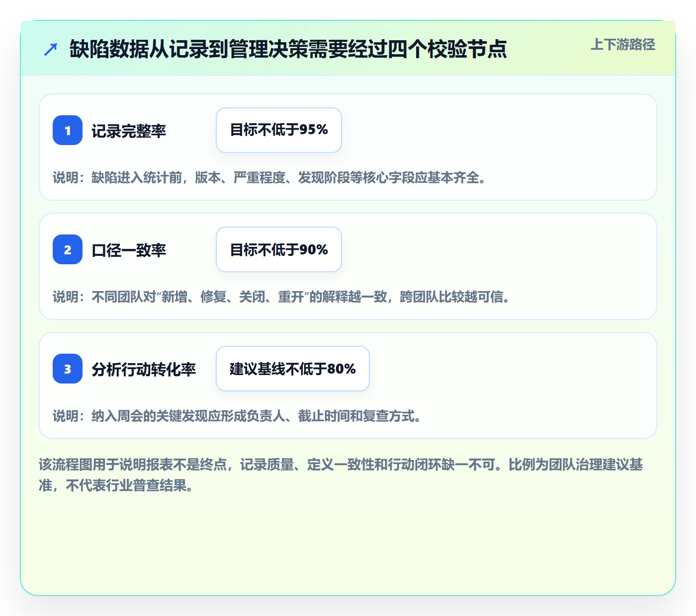Click the step 3 number badge

click(x=68, y=369)
